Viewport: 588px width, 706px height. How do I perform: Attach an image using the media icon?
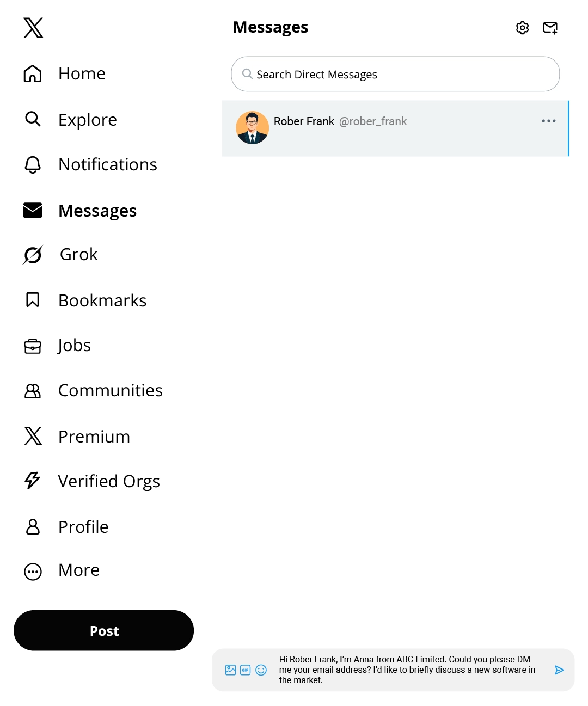231,670
